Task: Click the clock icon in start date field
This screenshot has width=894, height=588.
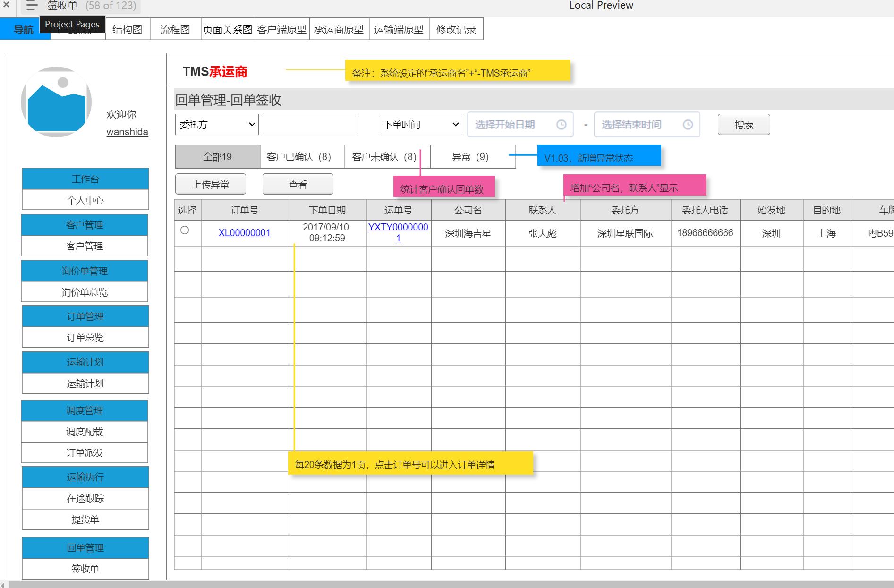Action: (x=561, y=125)
